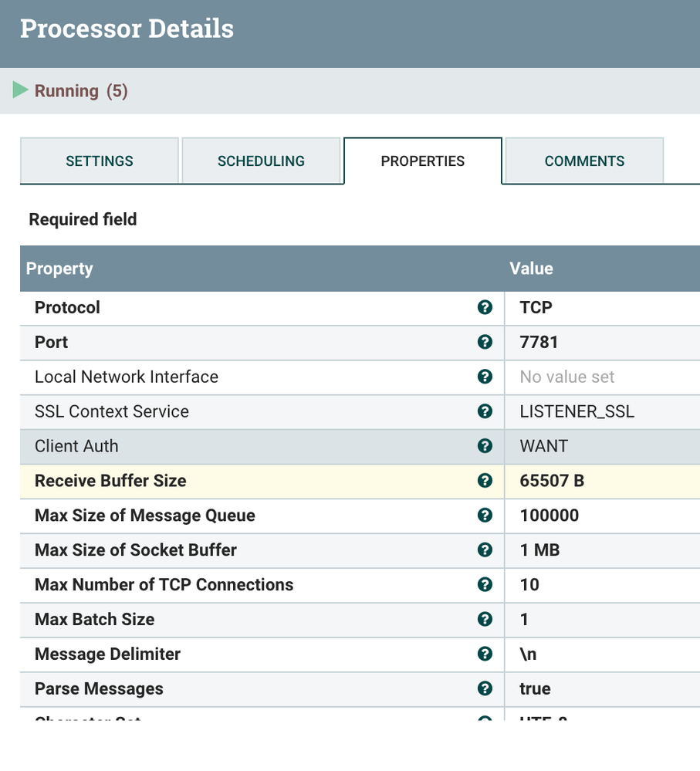Select the Max Batch Size label
Screen dimensions: 700x771
(x=94, y=620)
